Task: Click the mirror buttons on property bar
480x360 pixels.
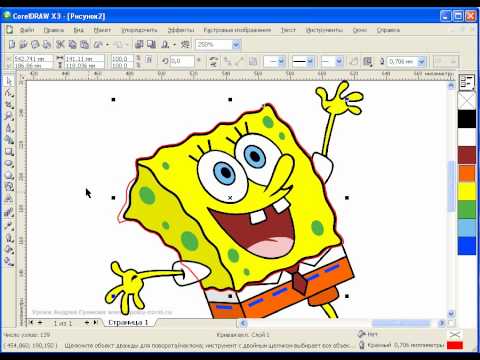Action: (213, 61)
